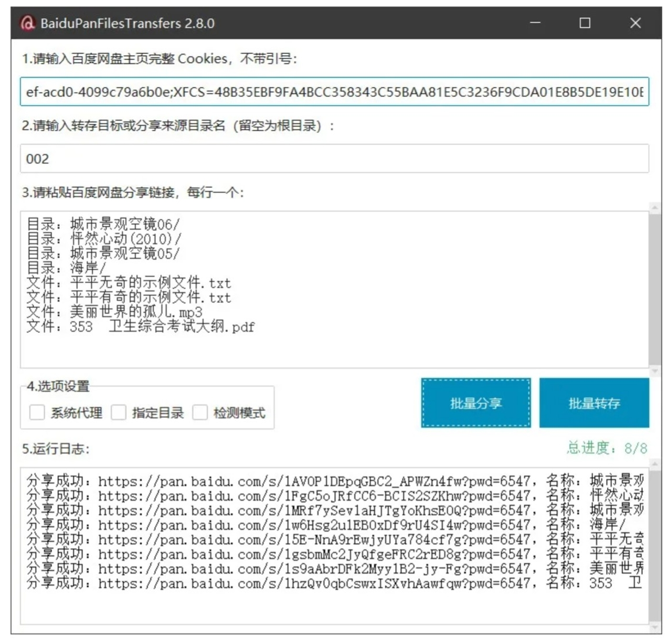The height and width of the screenshot is (644, 668).
Task: Click log link containing 1AV0P1DEpqGBC2_APWZn4fw
Action: coord(314,481)
